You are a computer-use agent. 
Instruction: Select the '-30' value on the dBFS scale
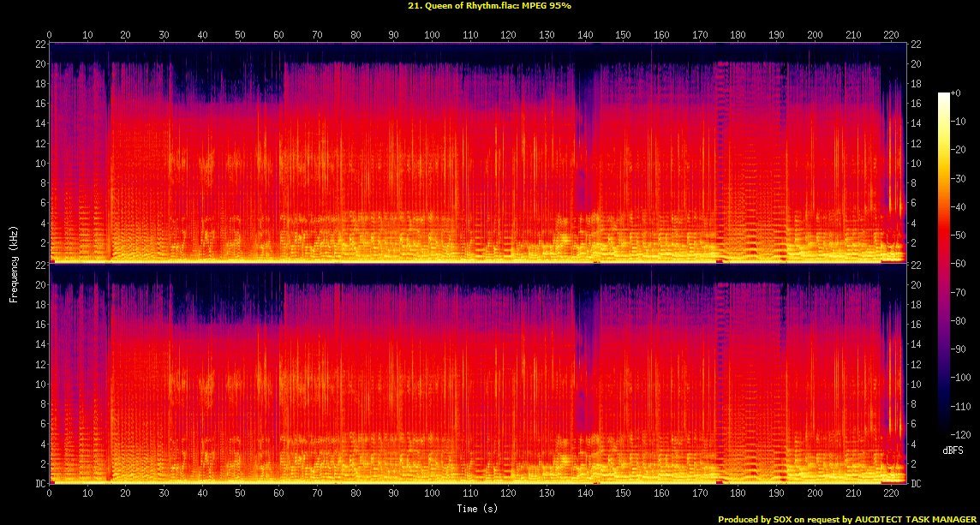[957, 178]
